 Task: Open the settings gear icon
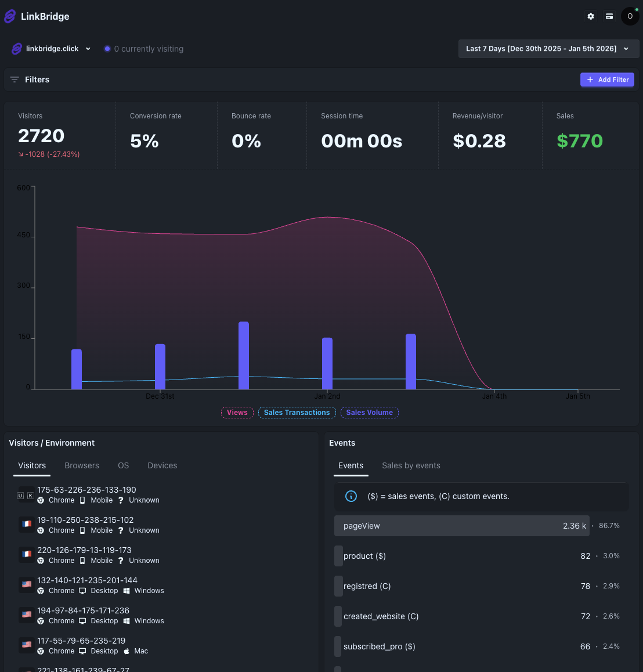tap(590, 16)
